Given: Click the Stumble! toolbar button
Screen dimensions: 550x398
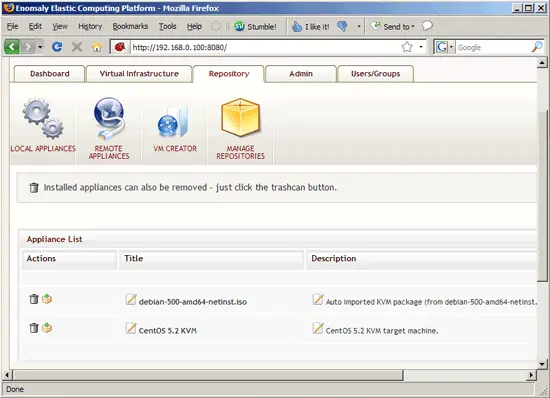Looking at the screenshot, I should [x=255, y=26].
